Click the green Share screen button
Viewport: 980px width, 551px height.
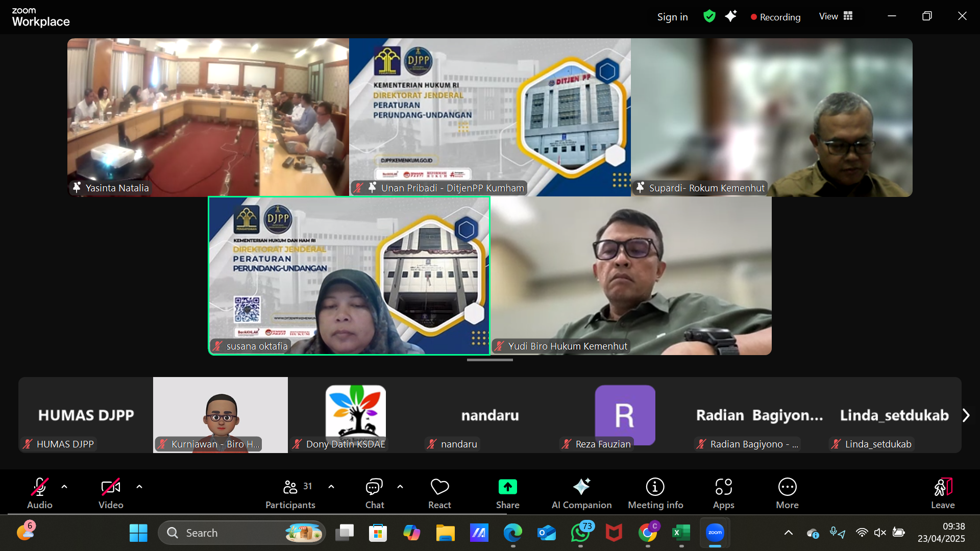point(508,493)
